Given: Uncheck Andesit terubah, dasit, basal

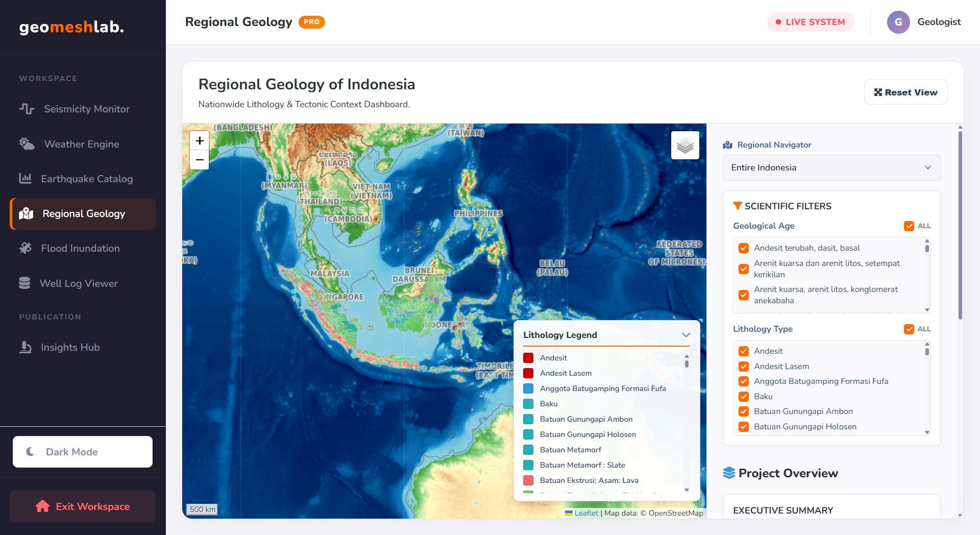Looking at the screenshot, I should pyautogui.click(x=744, y=248).
